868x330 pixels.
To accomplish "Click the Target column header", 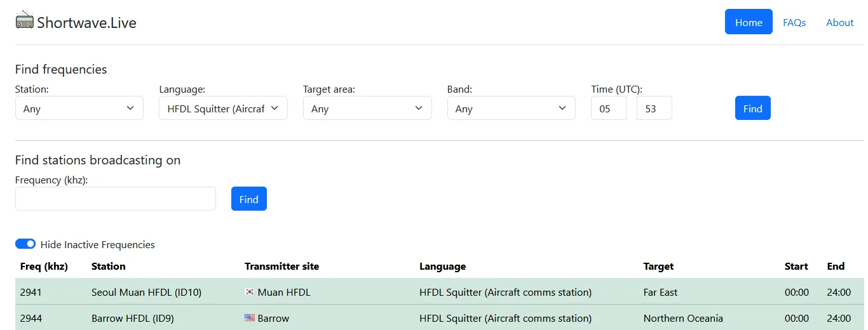I will click(658, 267).
